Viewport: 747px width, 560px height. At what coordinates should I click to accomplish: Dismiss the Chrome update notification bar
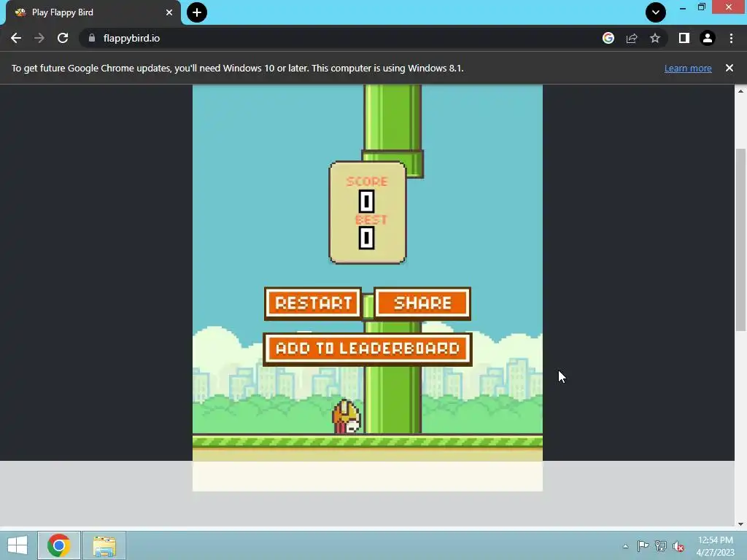(x=729, y=68)
